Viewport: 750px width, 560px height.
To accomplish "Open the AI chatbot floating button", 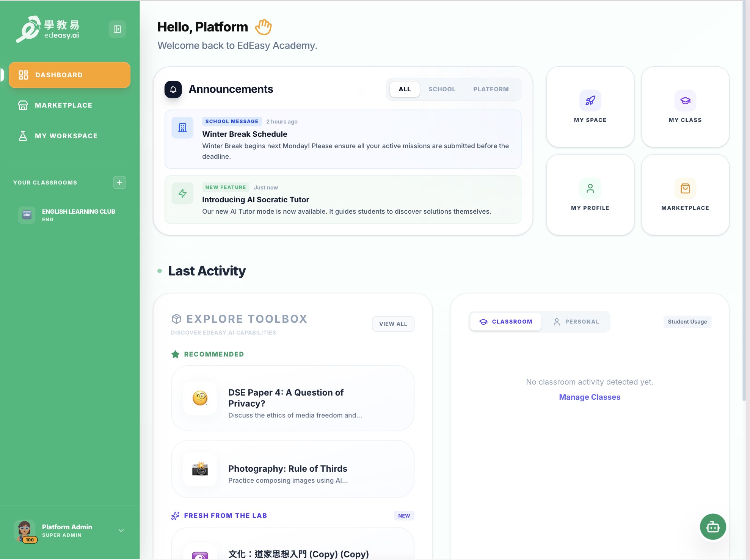I will [x=713, y=527].
